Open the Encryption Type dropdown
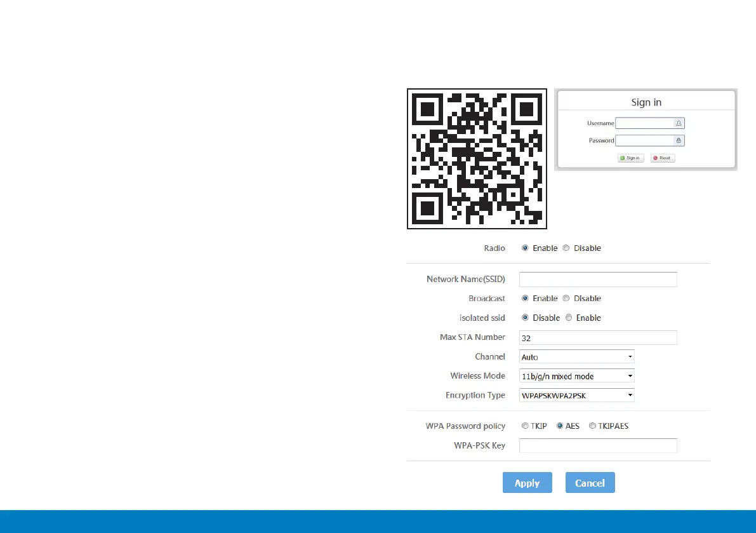Viewport: 756px width, 533px height. tap(576, 395)
